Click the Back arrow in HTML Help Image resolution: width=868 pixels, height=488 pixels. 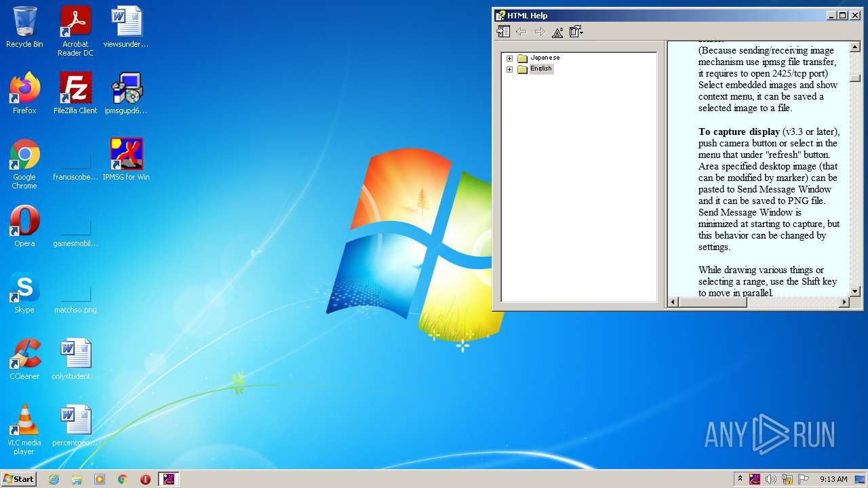pyautogui.click(x=521, y=31)
